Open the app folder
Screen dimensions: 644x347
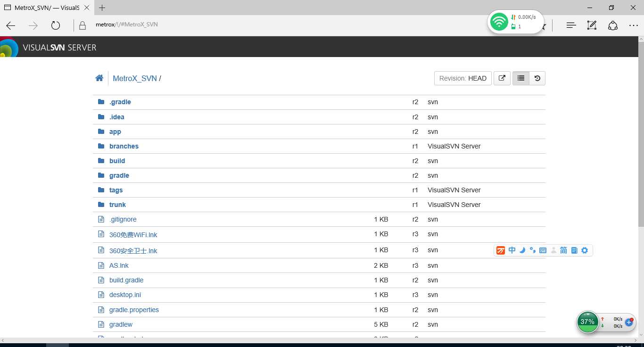click(115, 132)
